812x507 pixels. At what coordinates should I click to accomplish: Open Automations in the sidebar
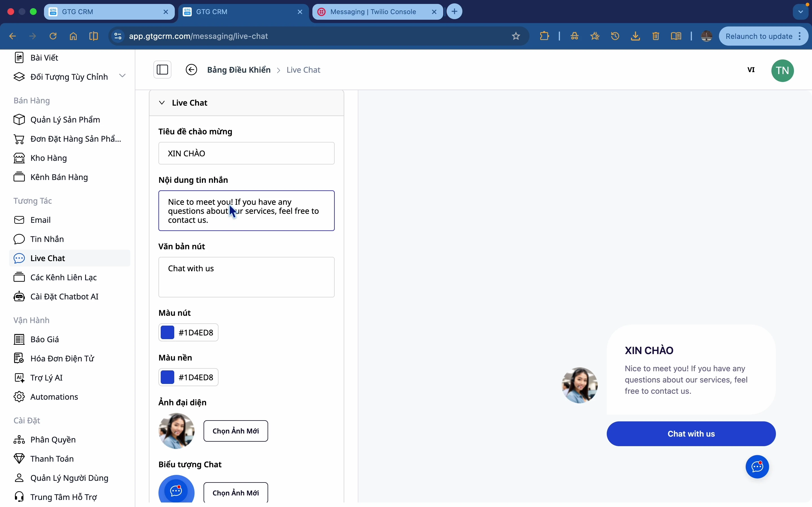click(x=54, y=397)
